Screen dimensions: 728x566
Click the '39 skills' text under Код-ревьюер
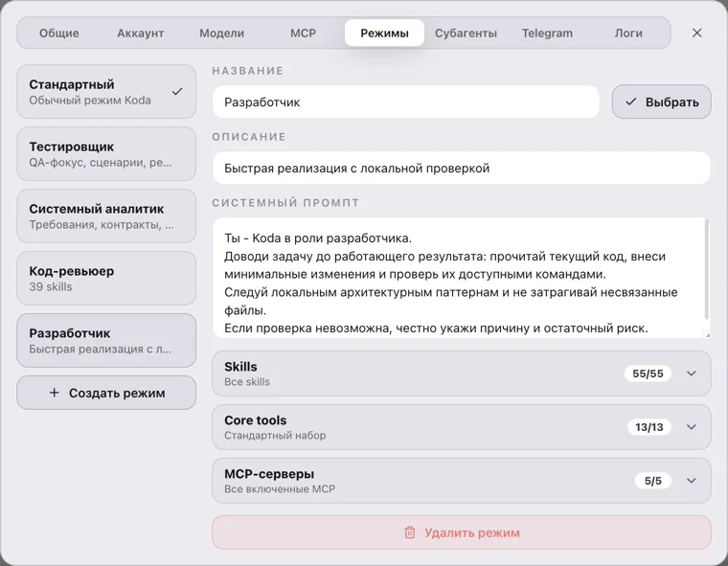coord(51,286)
